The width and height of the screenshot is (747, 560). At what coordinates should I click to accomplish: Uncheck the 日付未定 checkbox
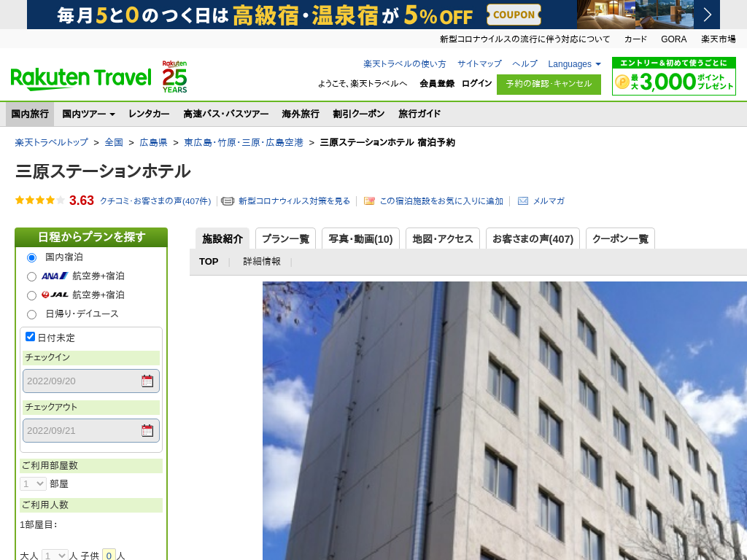30,337
